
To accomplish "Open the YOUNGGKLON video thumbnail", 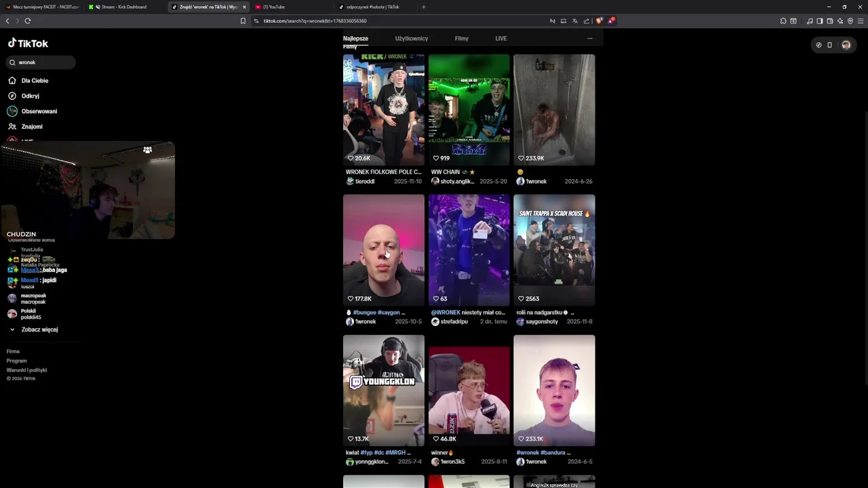I will click(383, 390).
